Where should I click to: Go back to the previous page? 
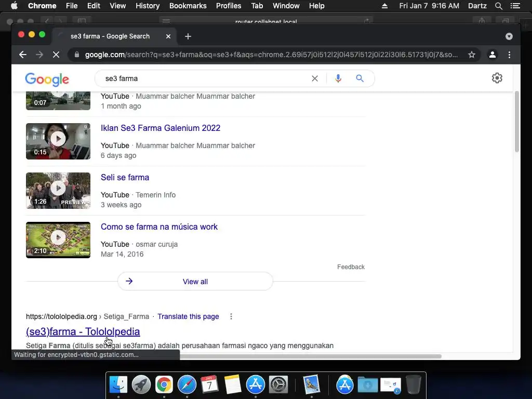pyautogui.click(x=23, y=55)
